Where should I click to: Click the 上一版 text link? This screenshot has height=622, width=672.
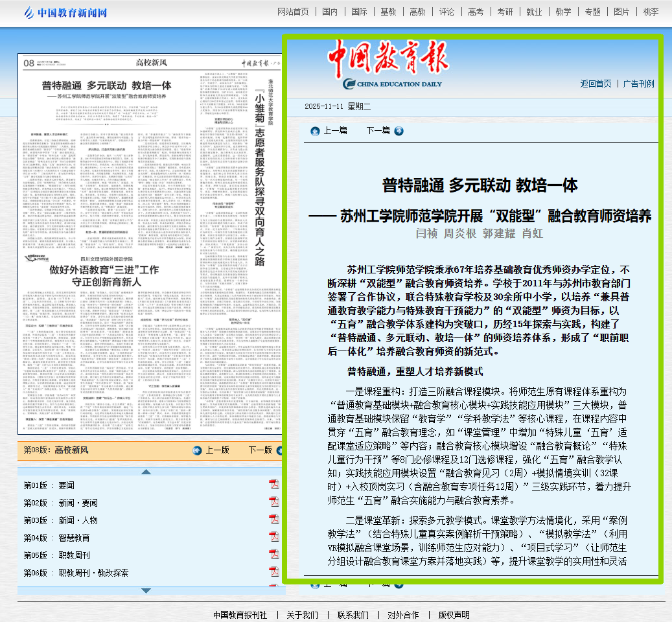click(x=217, y=450)
